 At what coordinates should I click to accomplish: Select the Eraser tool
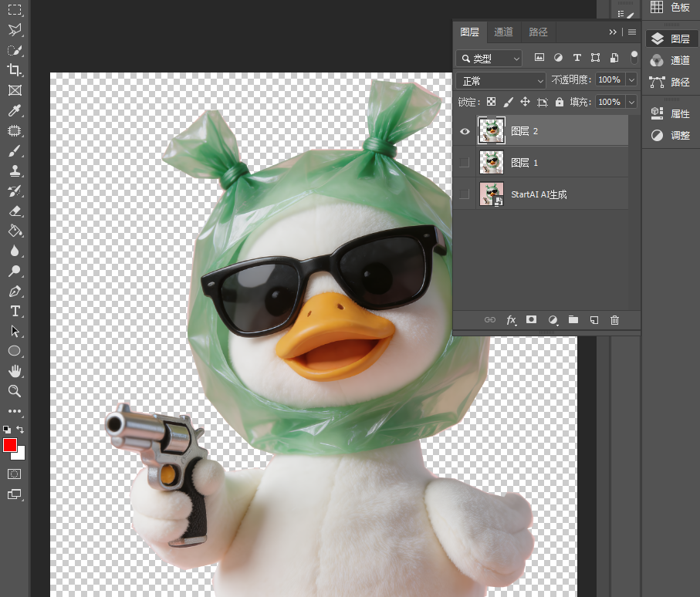(x=15, y=211)
